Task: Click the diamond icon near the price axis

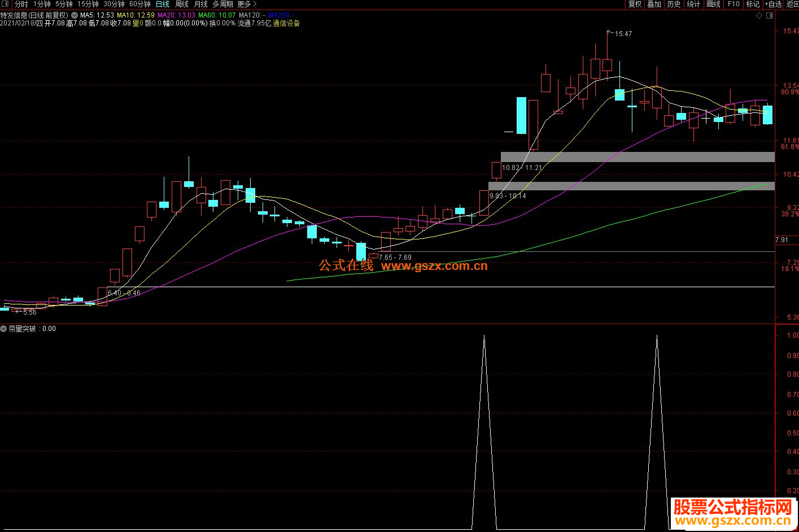Action: point(759,16)
